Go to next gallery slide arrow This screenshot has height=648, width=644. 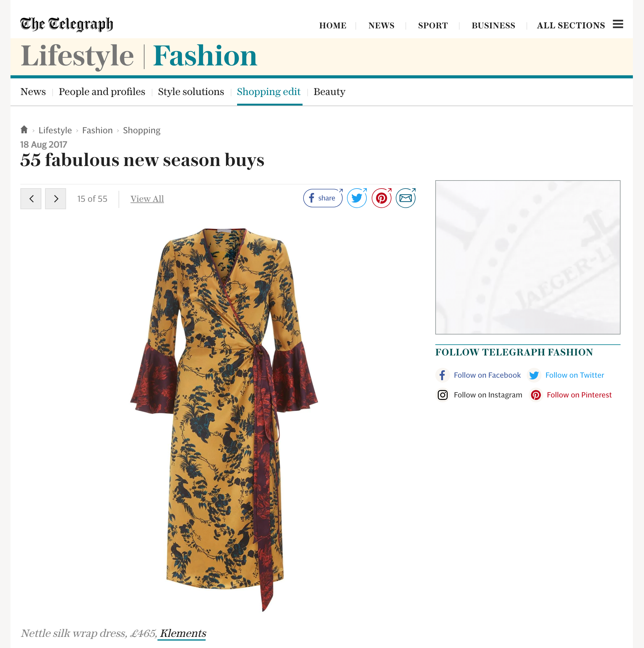coord(56,198)
